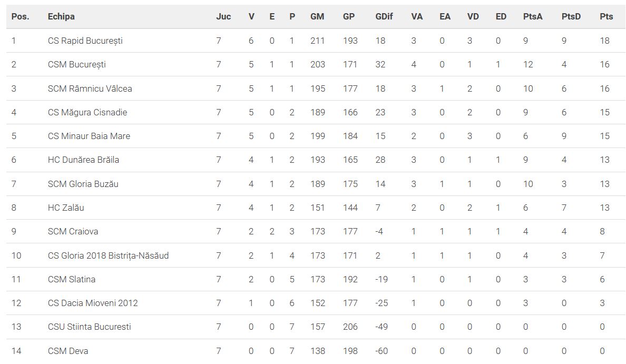This screenshot has width=626, height=364.
Task: Select CS Gloria 2018 Bistrița-Năsăud
Action: pyautogui.click(x=108, y=255)
